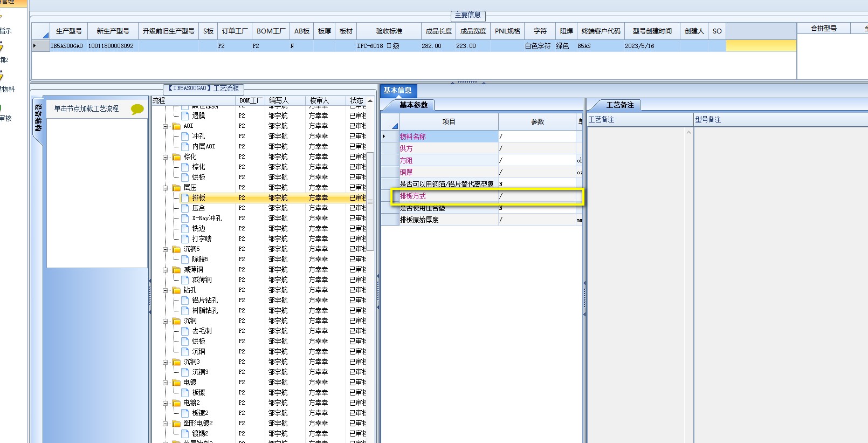Open the 基本参数 tab
The width and height of the screenshot is (868, 443).
[x=414, y=105]
